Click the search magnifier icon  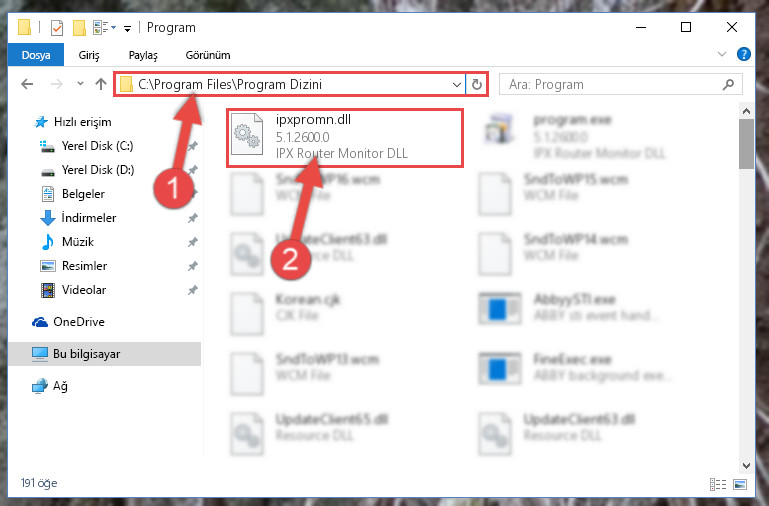click(x=728, y=84)
